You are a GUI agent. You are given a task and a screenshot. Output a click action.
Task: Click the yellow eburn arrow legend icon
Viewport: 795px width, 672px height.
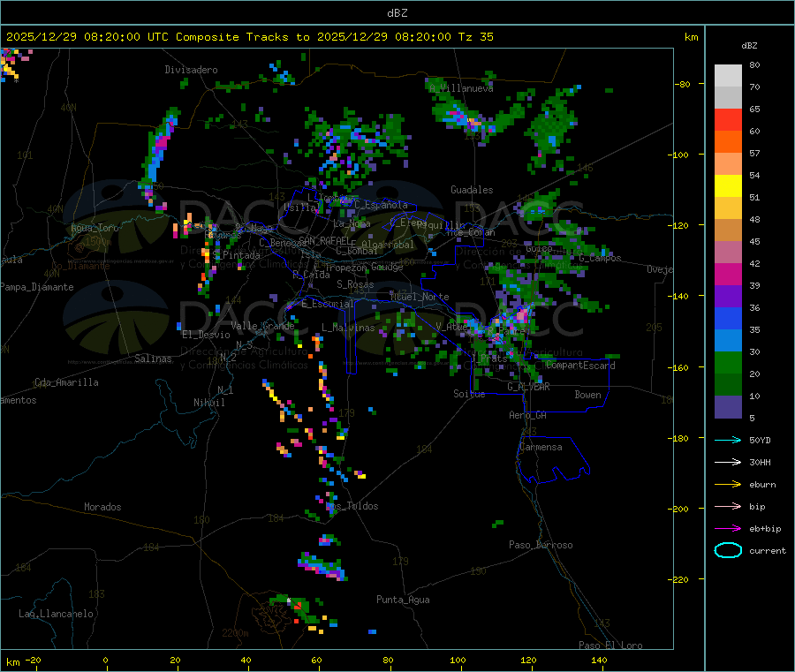[728, 485]
